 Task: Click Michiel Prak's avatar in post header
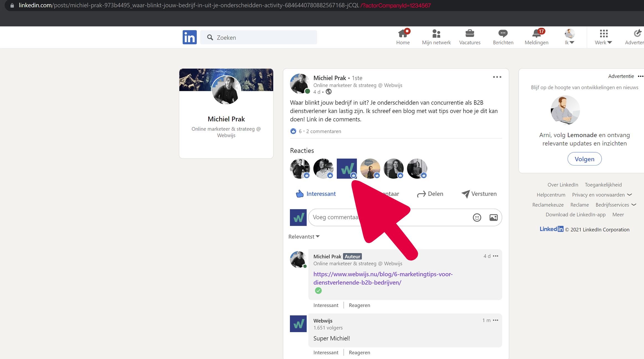299,83
